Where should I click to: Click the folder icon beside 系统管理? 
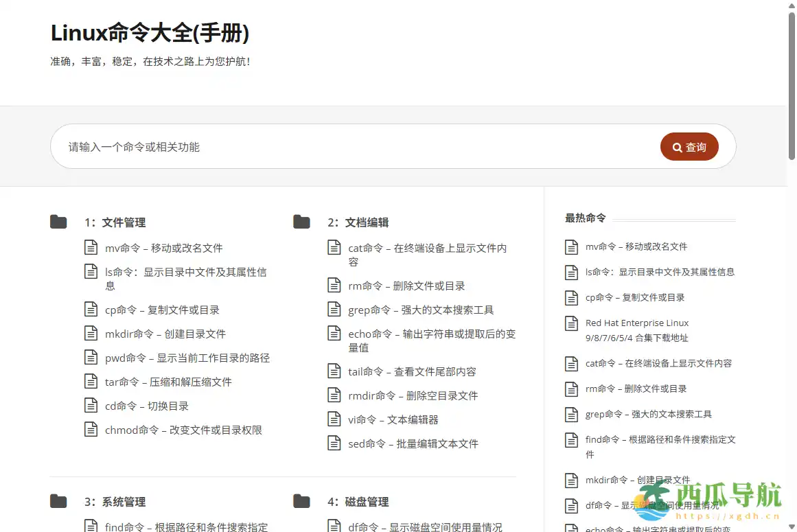tap(58, 501)
